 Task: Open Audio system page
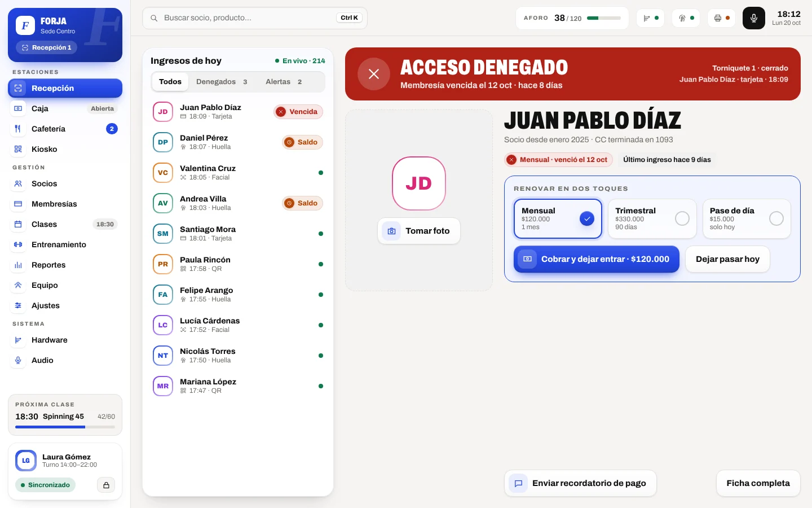coord(65,360)
